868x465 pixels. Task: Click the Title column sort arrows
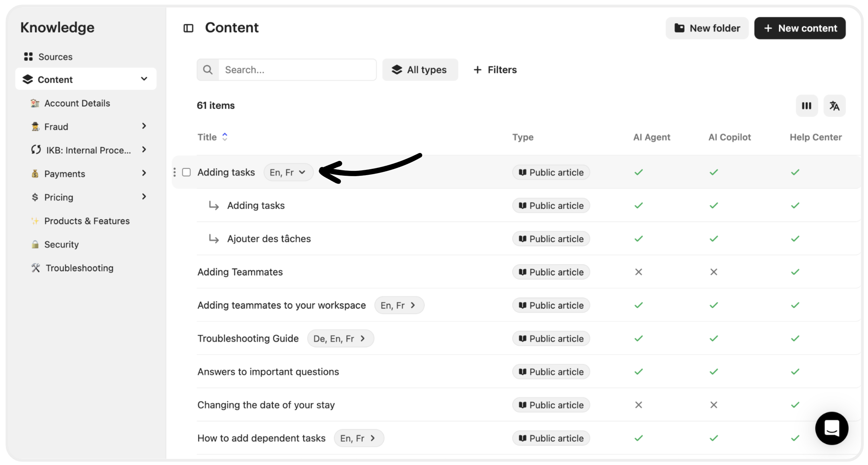pyautogui.click(x=225, y=137)
